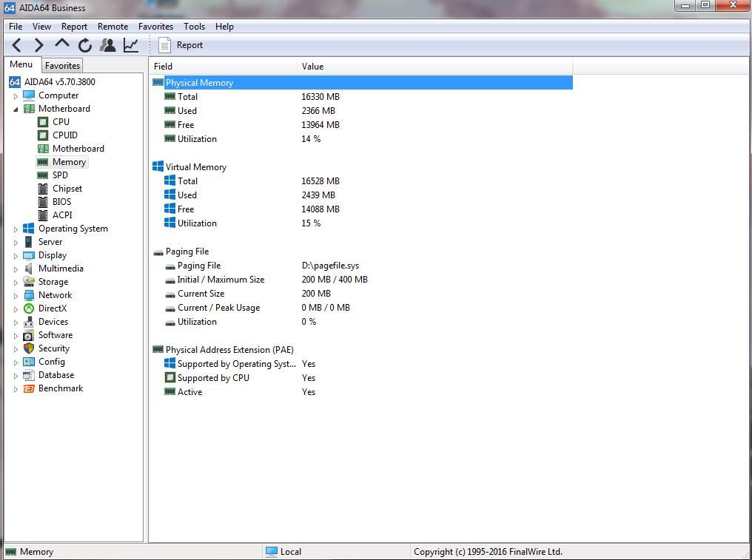The image size is (752, 560).
Task: Click the Benchmark icon in tree
Action: 29,388
